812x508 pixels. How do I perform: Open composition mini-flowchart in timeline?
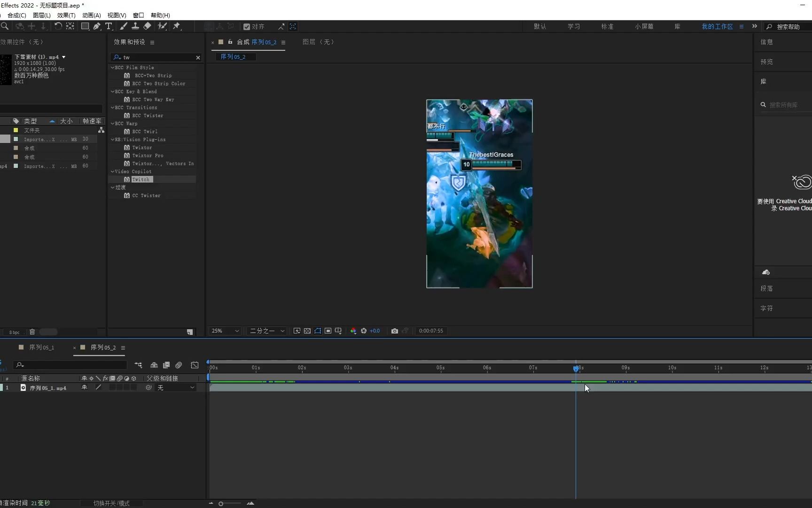[x=138, y=365]
